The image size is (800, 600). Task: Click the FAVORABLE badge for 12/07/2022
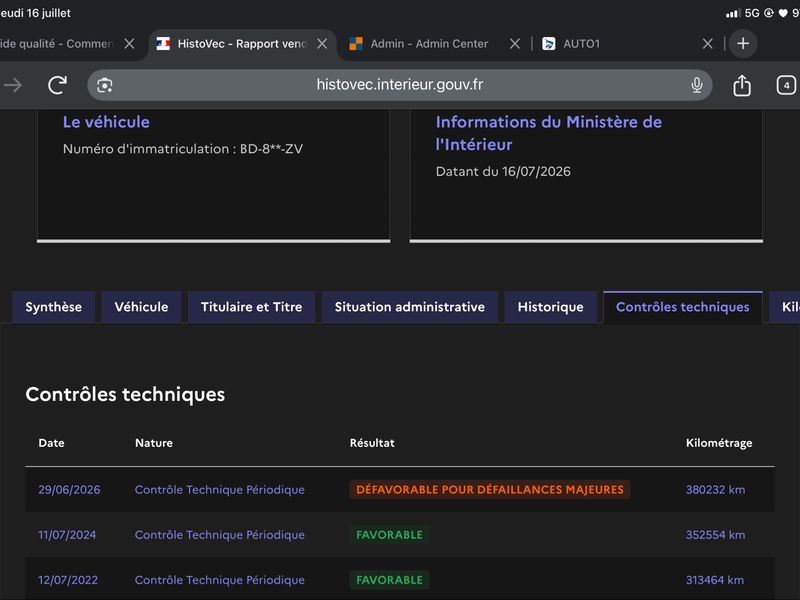[389, 580]
